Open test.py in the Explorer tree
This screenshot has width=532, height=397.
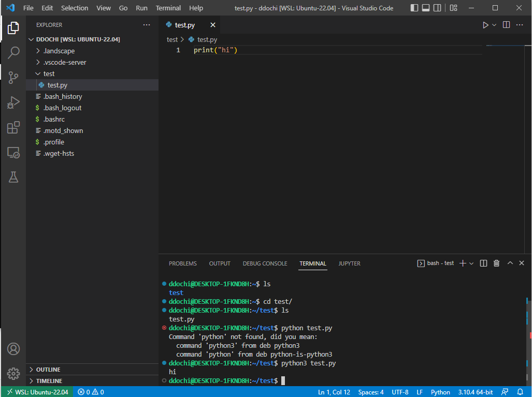click(92, 85)
